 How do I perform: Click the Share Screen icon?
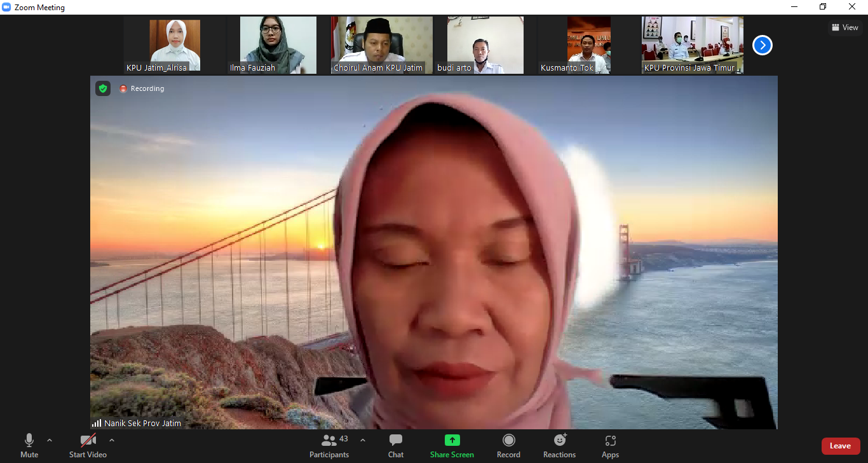452,440
